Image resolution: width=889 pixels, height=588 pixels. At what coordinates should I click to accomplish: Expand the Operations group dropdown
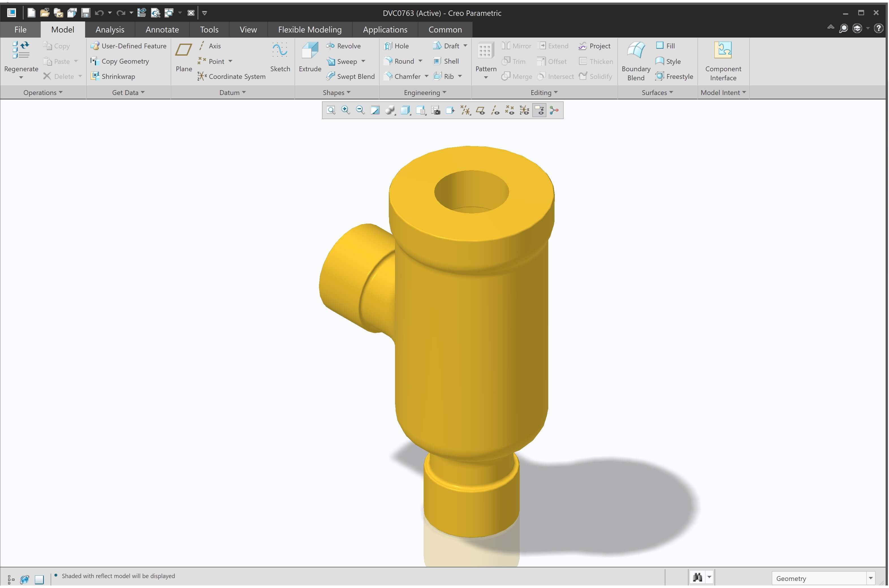click(43, 93)
